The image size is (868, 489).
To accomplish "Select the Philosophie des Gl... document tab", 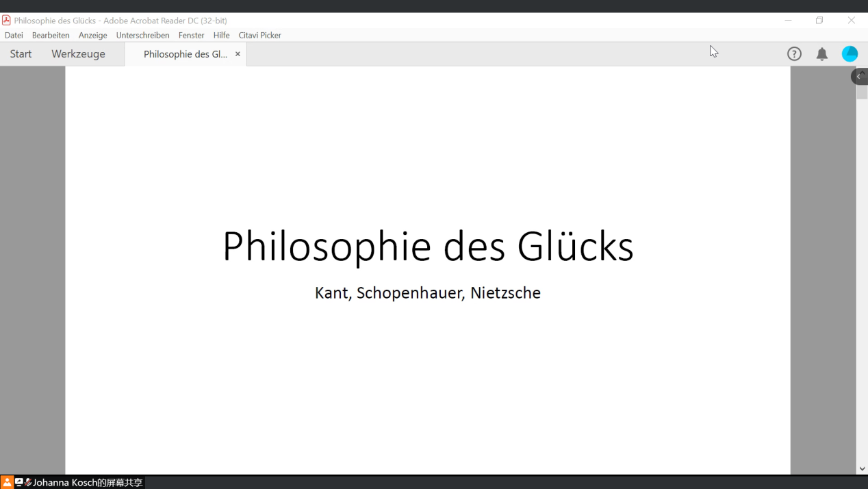I will 185,54.
